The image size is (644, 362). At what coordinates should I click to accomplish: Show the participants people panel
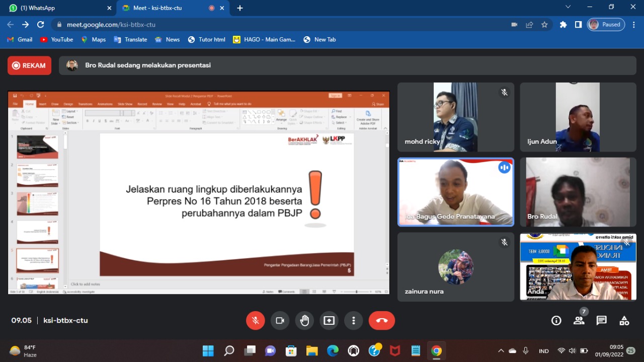point(579,321)
